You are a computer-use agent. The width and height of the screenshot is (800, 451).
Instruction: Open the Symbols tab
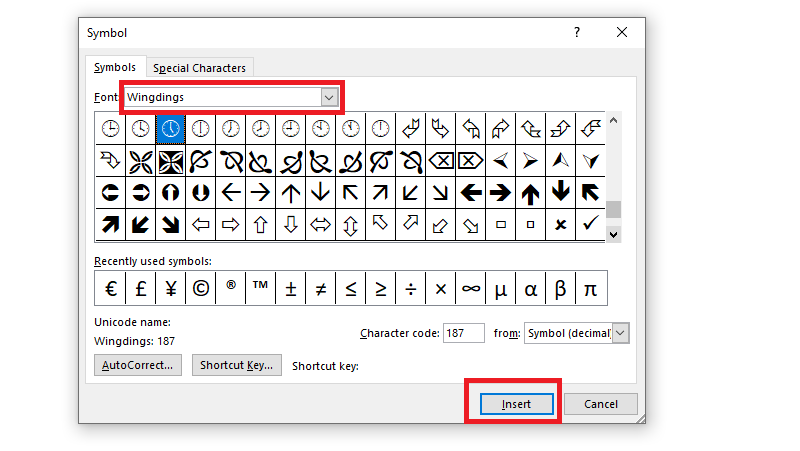pyautogui.click(x=115, y=67)
